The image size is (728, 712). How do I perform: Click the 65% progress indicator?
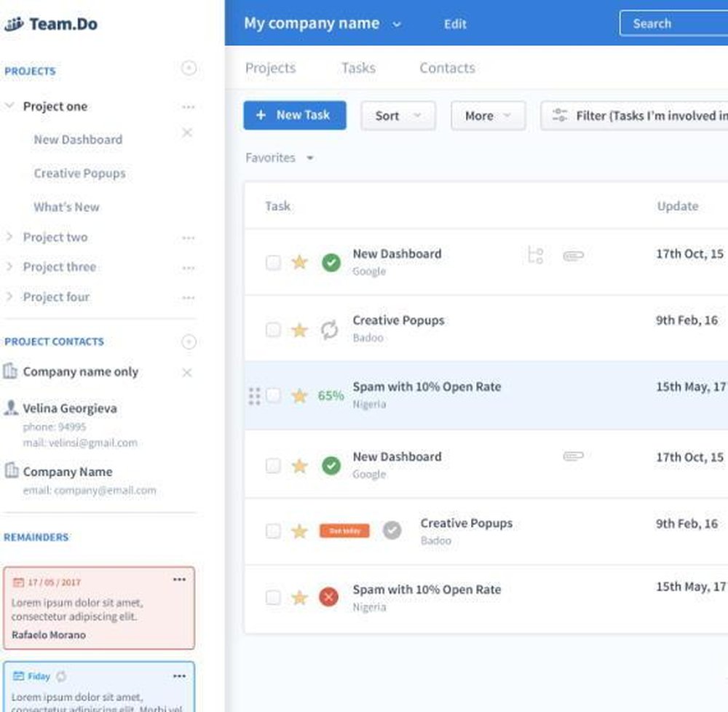click(331, 395)
